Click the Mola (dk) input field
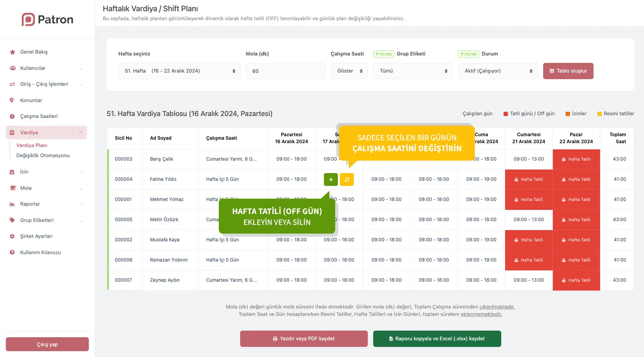The height and width of the screenshot is (357, 644). pyautogui.click(x=286, y=71)
